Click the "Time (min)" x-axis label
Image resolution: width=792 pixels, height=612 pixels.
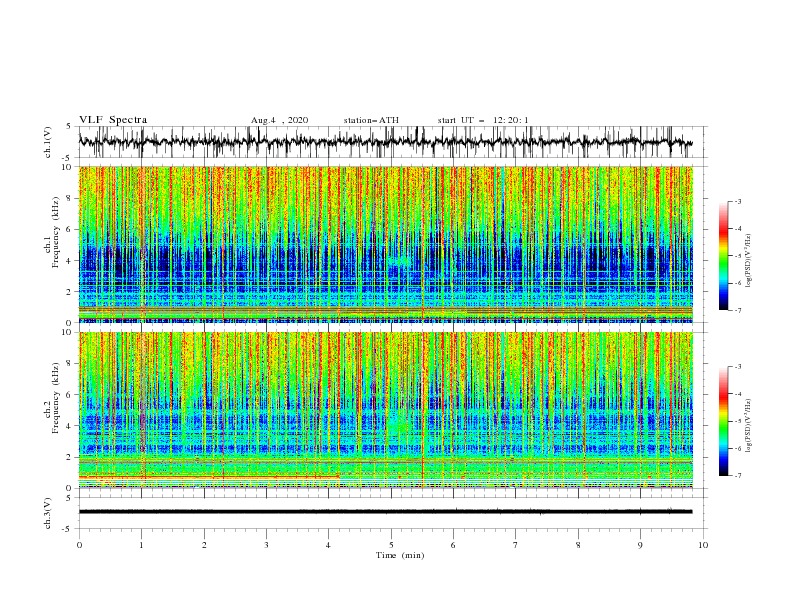[400, 555]
